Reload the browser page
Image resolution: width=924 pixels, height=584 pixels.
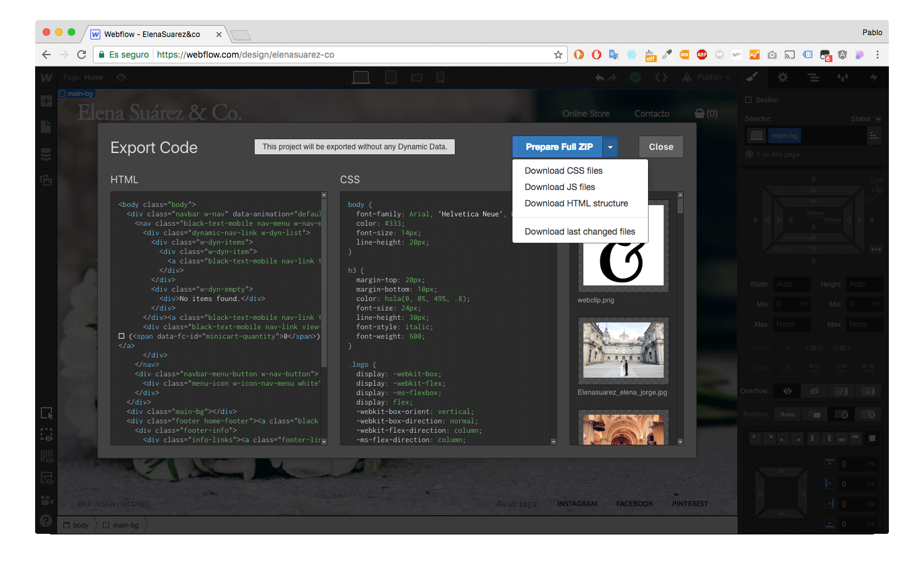82,55
